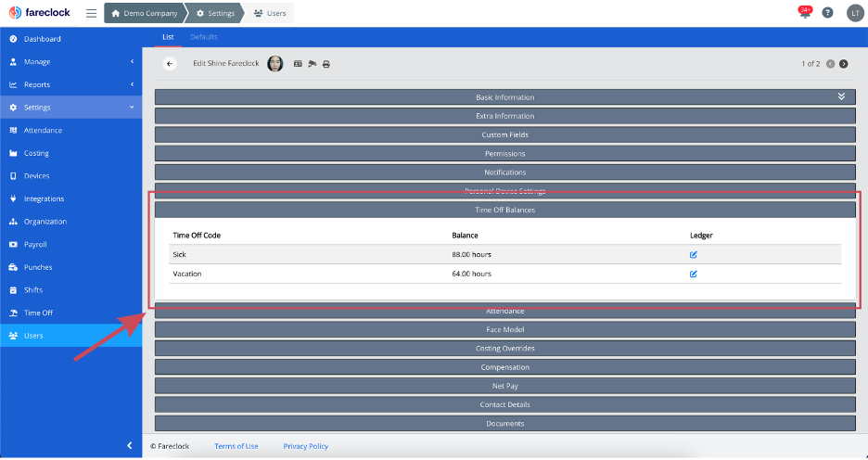
Task: Expand the Custom Fields section
Action: click(504, 135)
